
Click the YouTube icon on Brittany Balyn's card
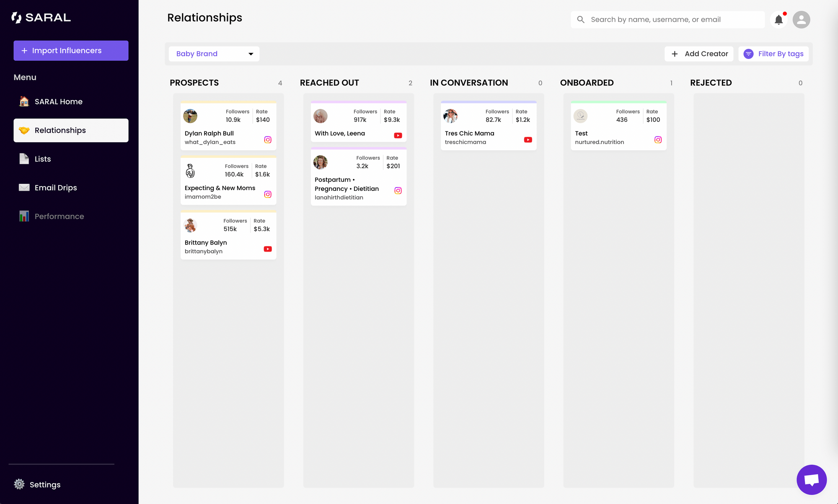point(267,249)
